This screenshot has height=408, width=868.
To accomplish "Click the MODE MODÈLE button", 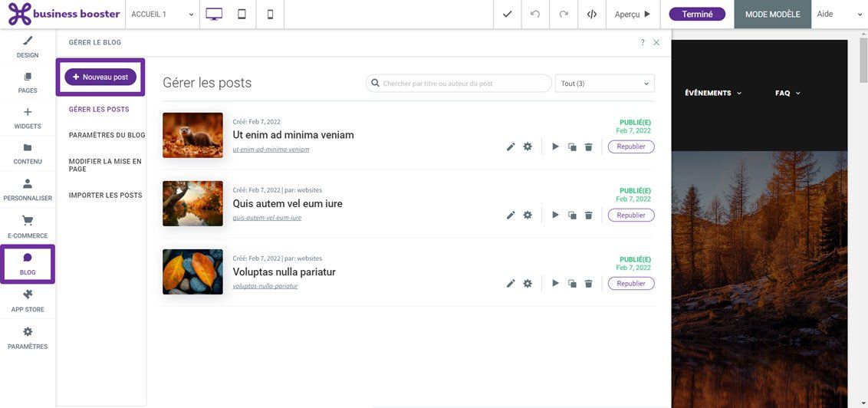I will click(x=772, y=15).
